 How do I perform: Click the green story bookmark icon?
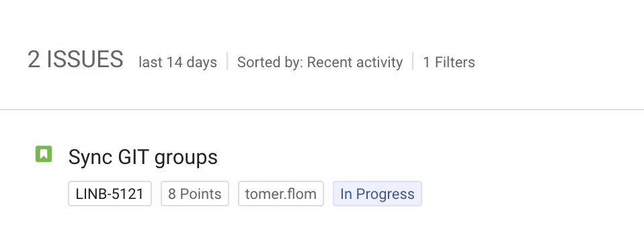(44, 154)
